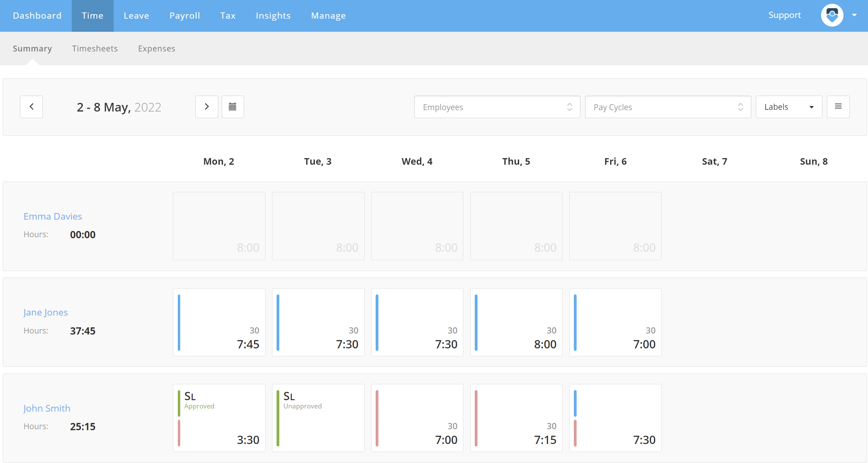
Task: Switch to the Timesheets tab
Action: click(95, 49)
